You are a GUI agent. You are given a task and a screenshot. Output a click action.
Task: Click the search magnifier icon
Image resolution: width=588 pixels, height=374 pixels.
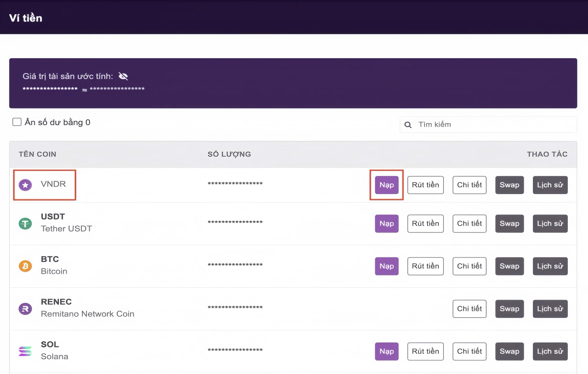(408, 125)
